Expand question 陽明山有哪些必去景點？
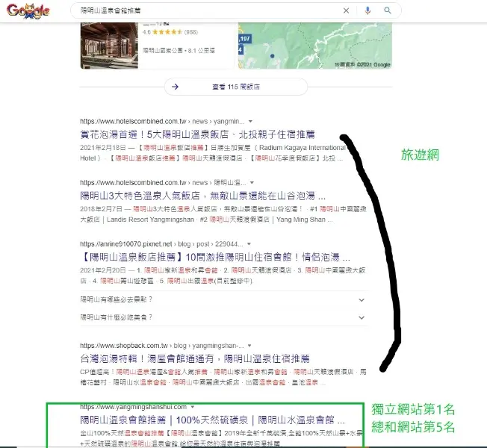487x448 pixels. [x=223, y=299]
